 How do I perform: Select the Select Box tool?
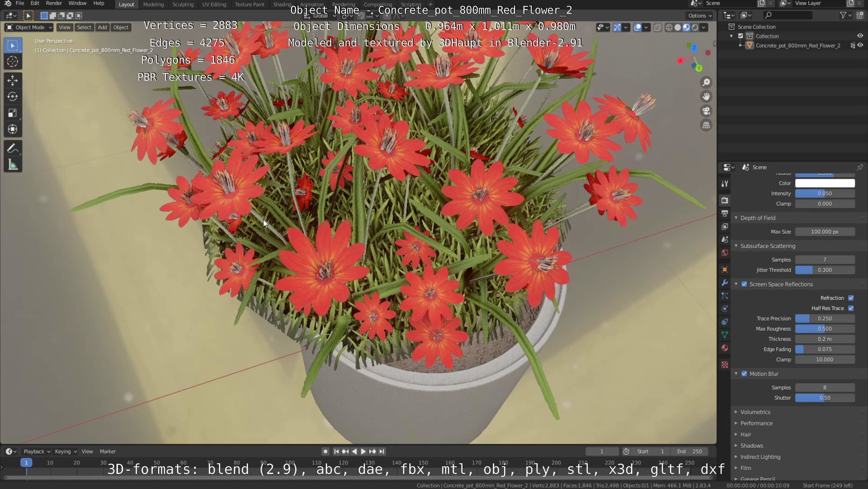13,46
